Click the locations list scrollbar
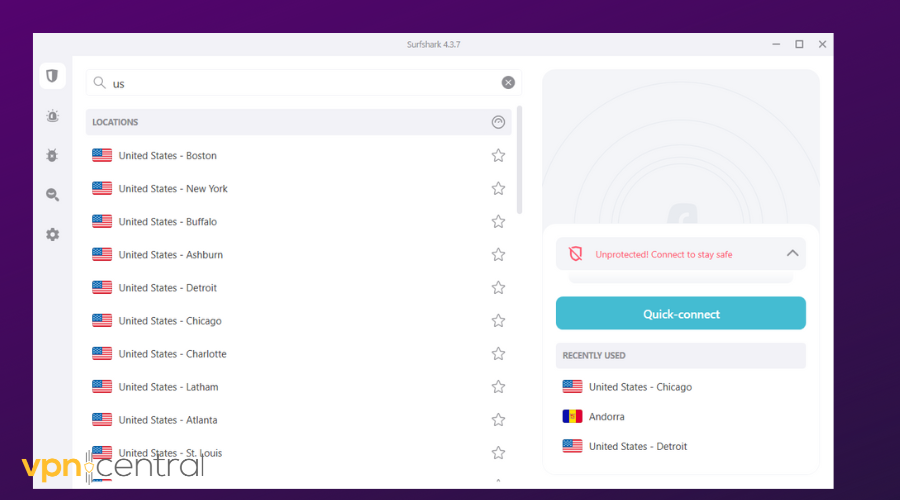This screenshot has height=500, width=900. (x=519, y=160)
